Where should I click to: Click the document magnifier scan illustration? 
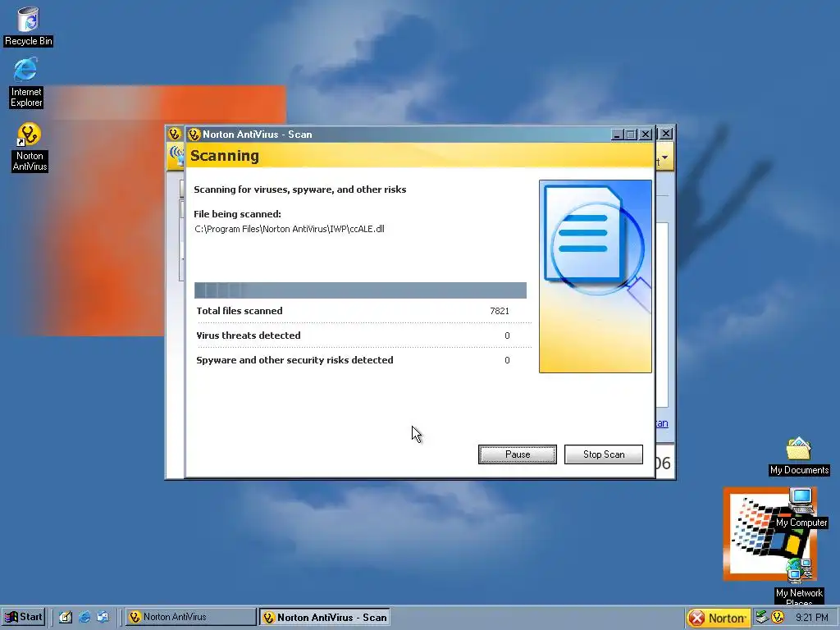coord(596,276)
